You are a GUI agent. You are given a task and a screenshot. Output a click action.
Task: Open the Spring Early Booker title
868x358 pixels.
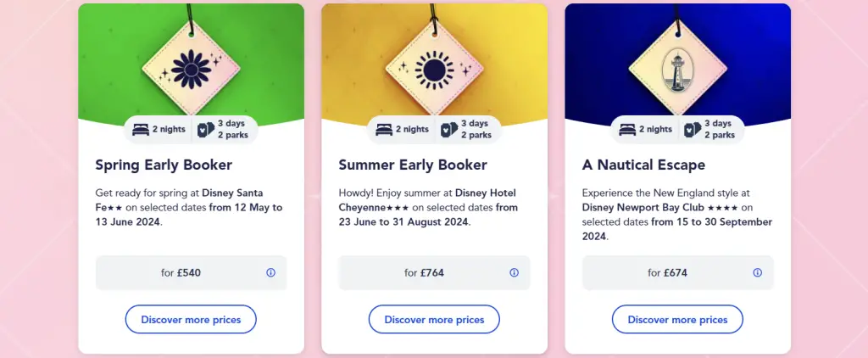tap(164, 165)
